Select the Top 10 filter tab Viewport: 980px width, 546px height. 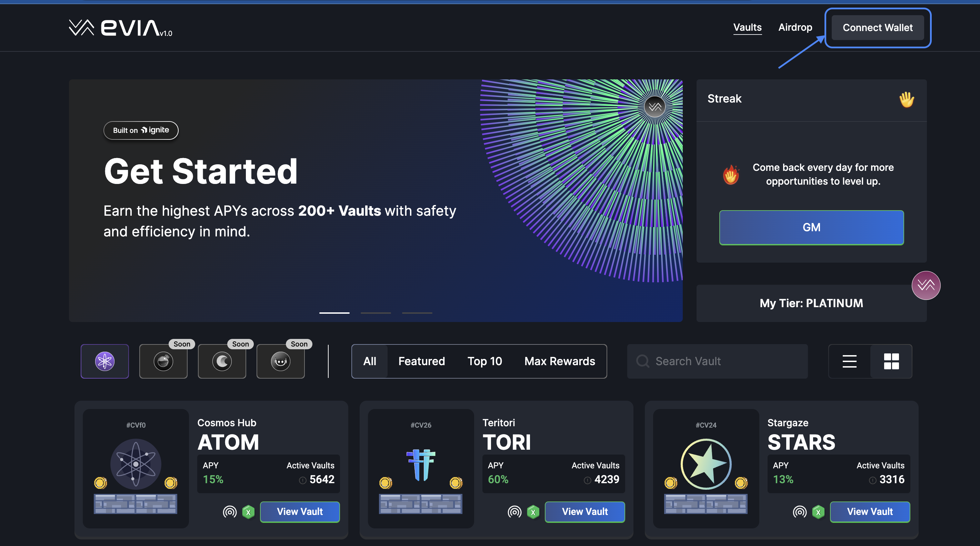point(484,361)
